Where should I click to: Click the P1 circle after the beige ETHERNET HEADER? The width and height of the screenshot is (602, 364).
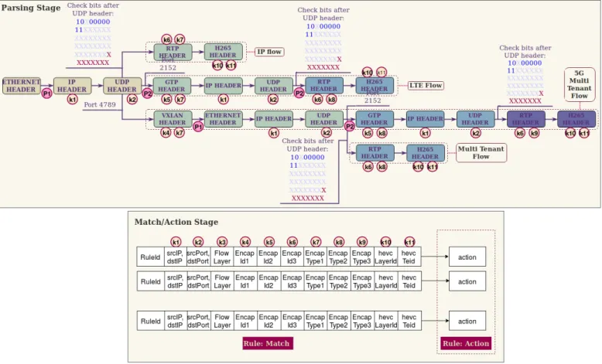point(47,94)
